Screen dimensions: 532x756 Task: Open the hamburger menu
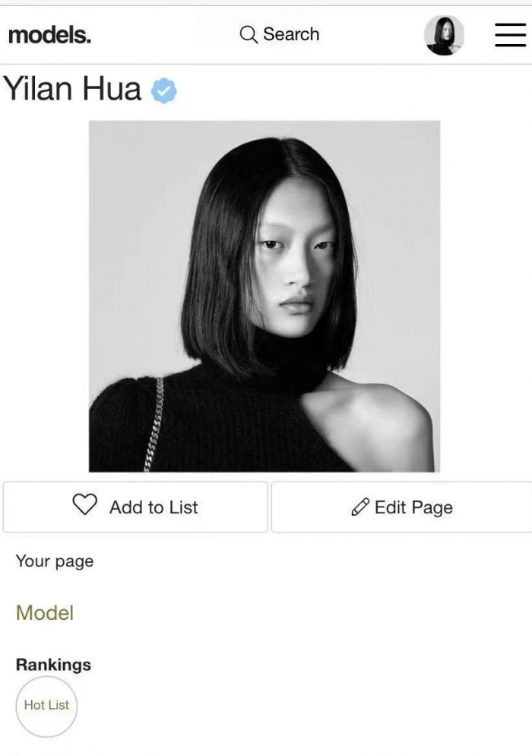click(x=510, y=35)
